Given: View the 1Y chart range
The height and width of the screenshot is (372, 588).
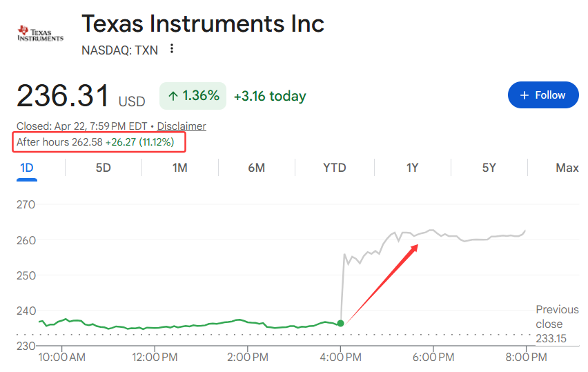Looking at the screenshot, I should click(x=412, y=168).
